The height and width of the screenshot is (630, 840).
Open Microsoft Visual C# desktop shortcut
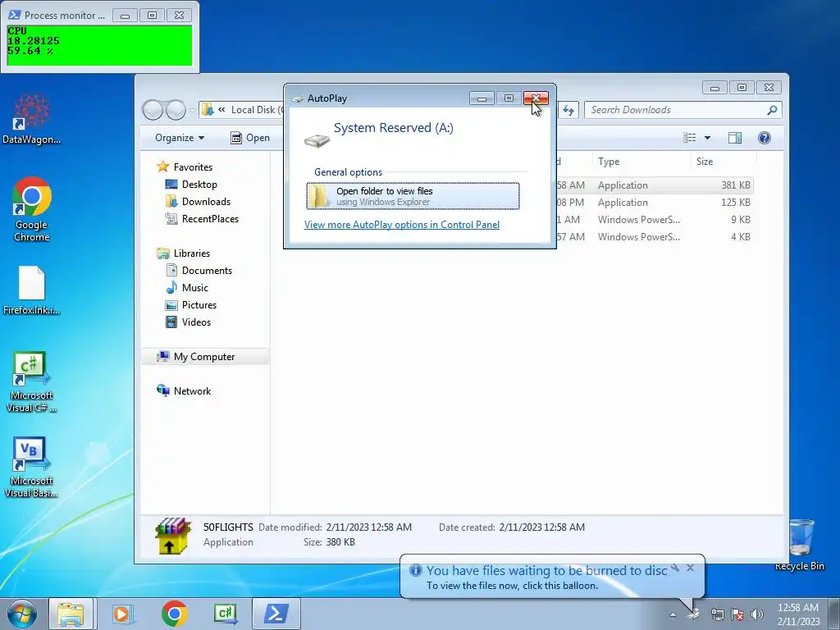pos(32,381)
